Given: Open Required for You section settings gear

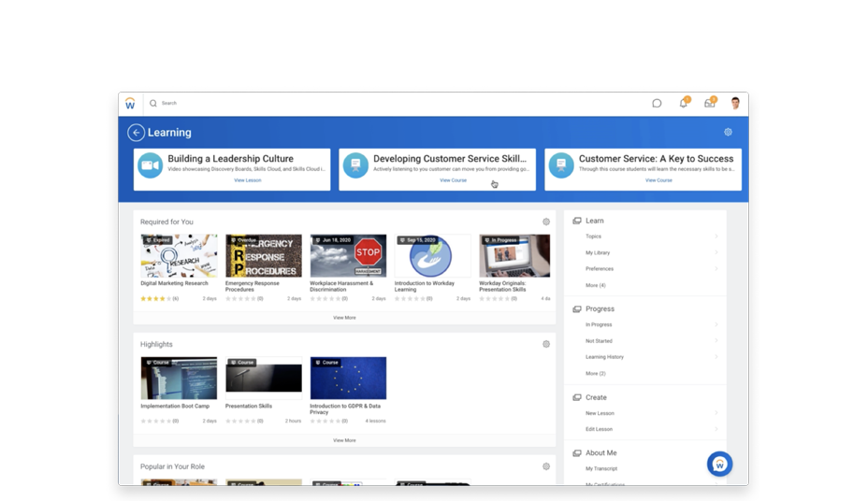Looking at the screenshot, I should [x=546, y=222].
